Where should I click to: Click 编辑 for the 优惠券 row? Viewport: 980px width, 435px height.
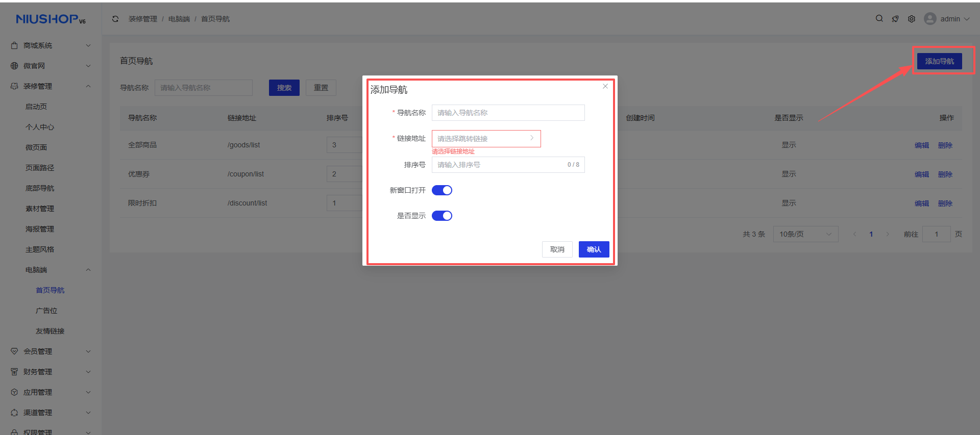922,174
